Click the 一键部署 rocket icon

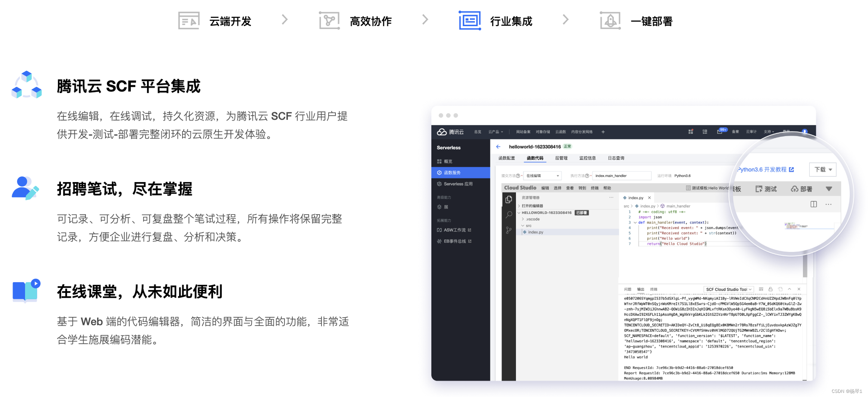(609, 19)
